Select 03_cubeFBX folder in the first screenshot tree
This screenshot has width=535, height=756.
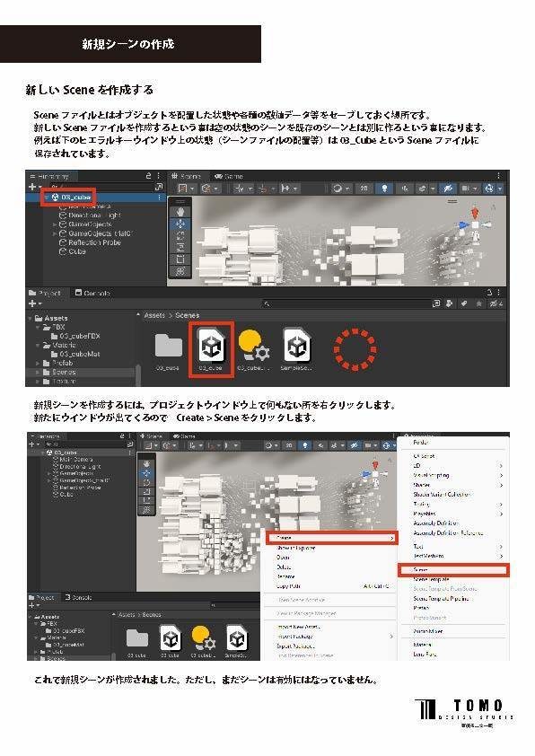tap(76, 336)
